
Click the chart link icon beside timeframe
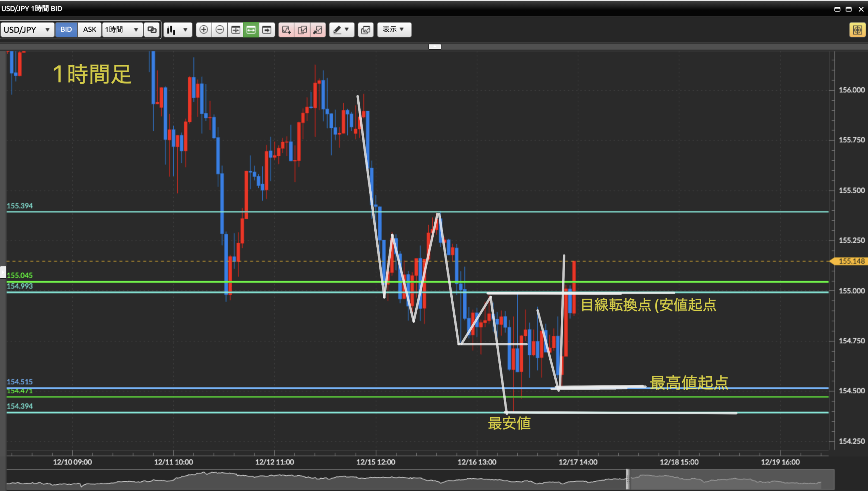point(152,30)
